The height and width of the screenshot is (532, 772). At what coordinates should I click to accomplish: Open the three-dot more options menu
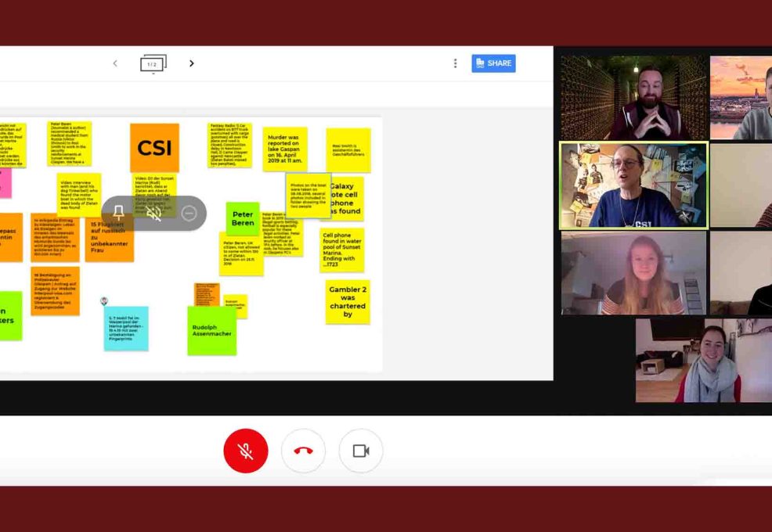click(455, 63)
